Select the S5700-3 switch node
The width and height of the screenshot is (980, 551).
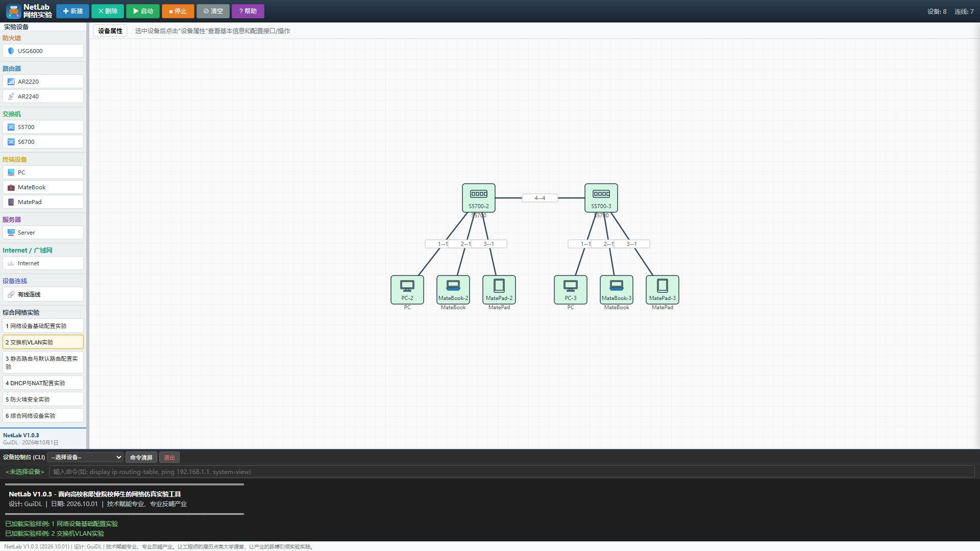[x=601, y=198]
